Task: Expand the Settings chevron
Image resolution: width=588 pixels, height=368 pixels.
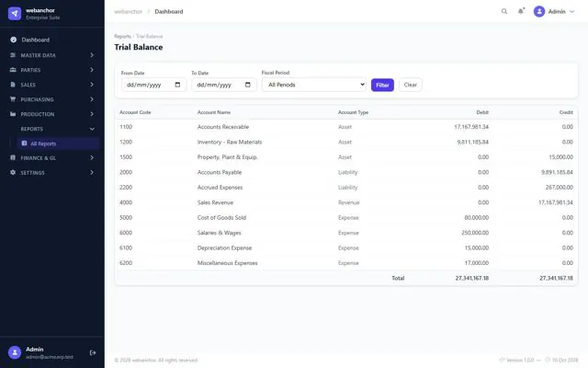Action: [x=92, y=172]
